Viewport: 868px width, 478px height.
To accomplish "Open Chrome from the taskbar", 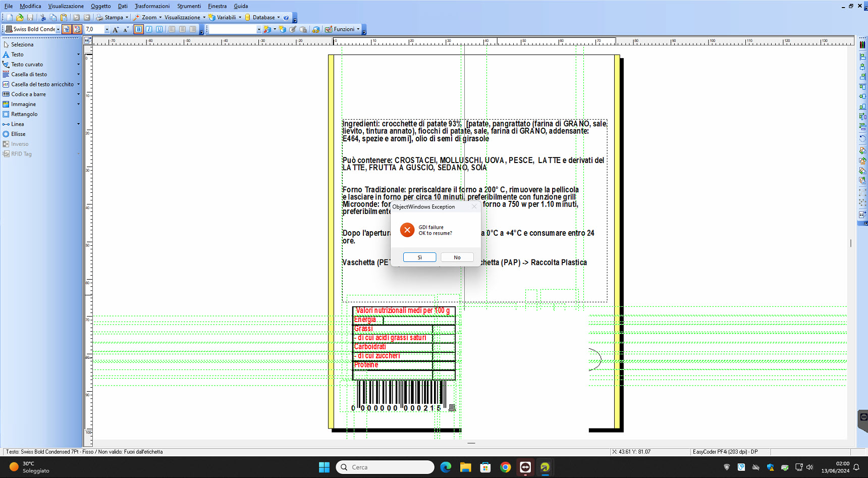I will [x=505, y=467].
